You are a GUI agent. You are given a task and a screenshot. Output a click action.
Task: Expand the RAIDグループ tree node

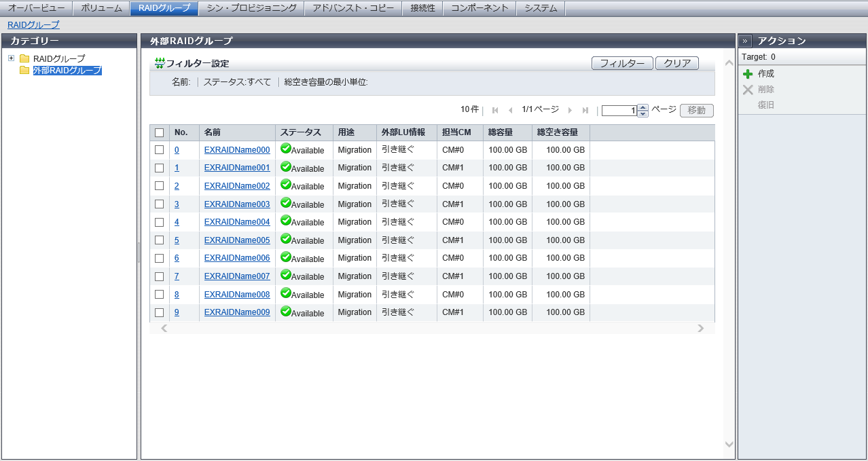click(11, 58)
